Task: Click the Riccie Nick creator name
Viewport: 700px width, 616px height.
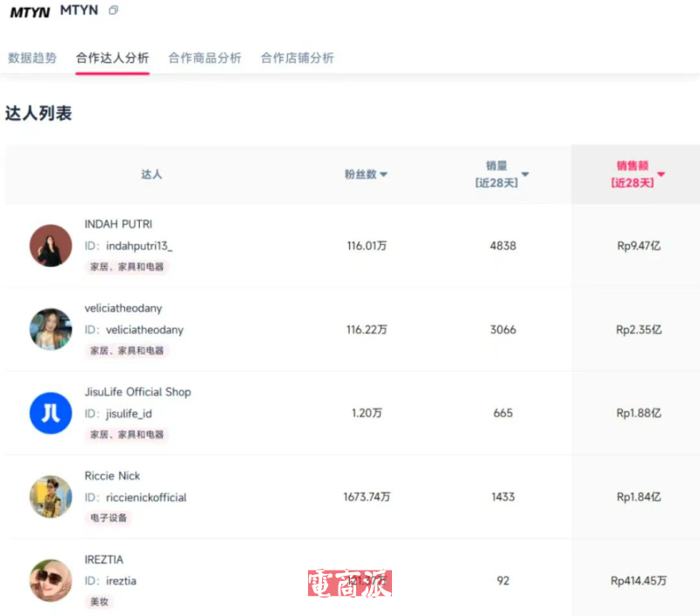Action: (x=112, y=476)
